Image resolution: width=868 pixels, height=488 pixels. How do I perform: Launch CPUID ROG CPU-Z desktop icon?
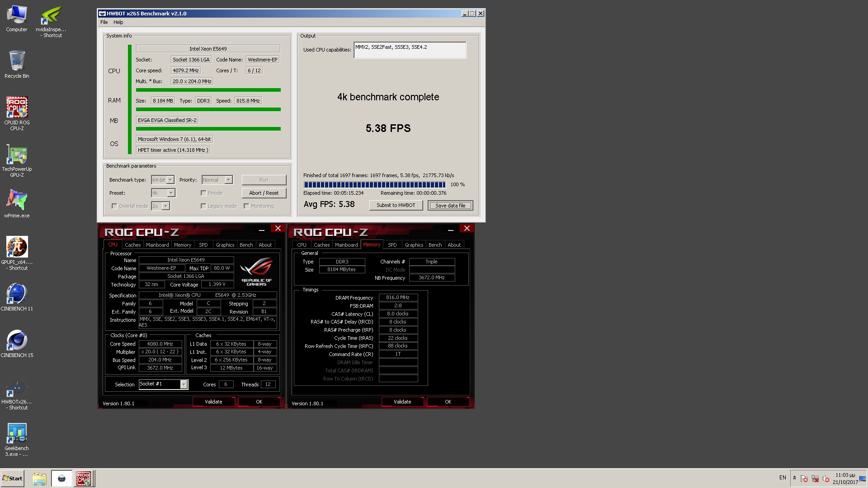click(x=17, y=113)
